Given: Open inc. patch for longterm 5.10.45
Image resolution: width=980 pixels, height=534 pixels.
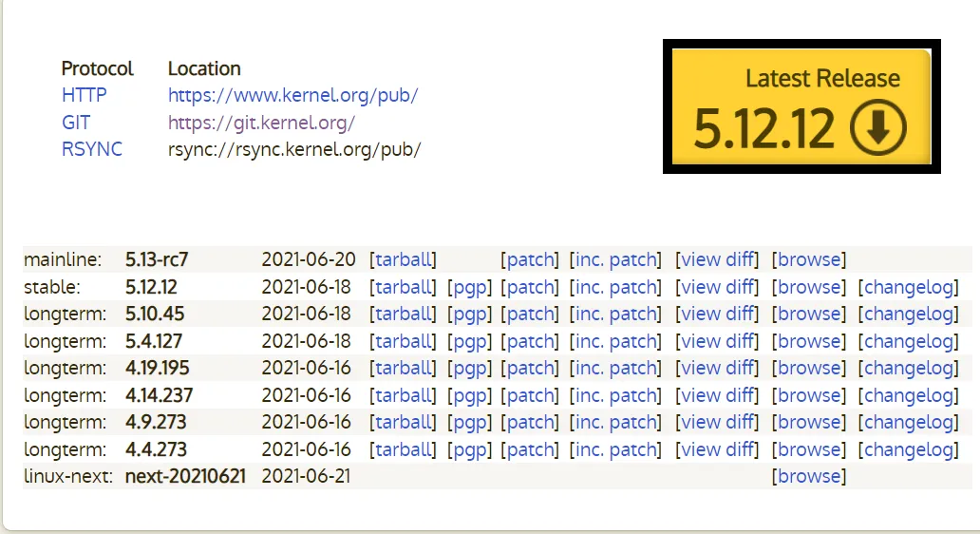Looking at the screenshot, I should click(x=615, y=314).
